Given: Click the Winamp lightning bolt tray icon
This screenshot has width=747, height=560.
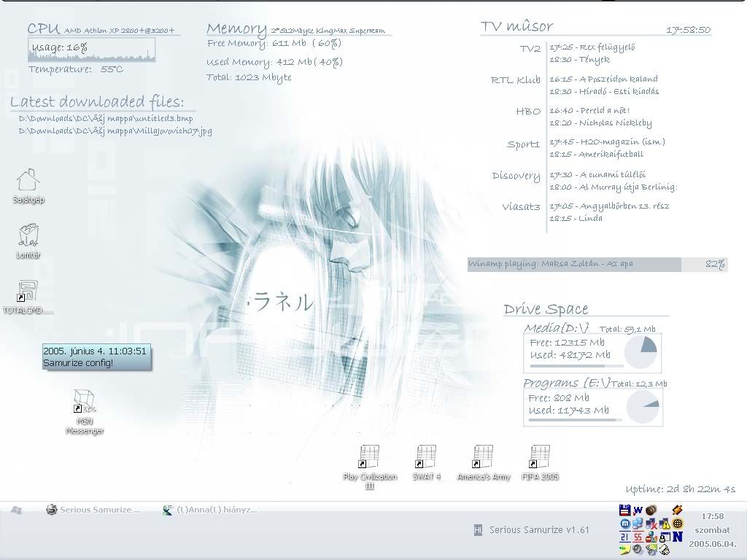Looking at the screenshot, I should point(678,510).
